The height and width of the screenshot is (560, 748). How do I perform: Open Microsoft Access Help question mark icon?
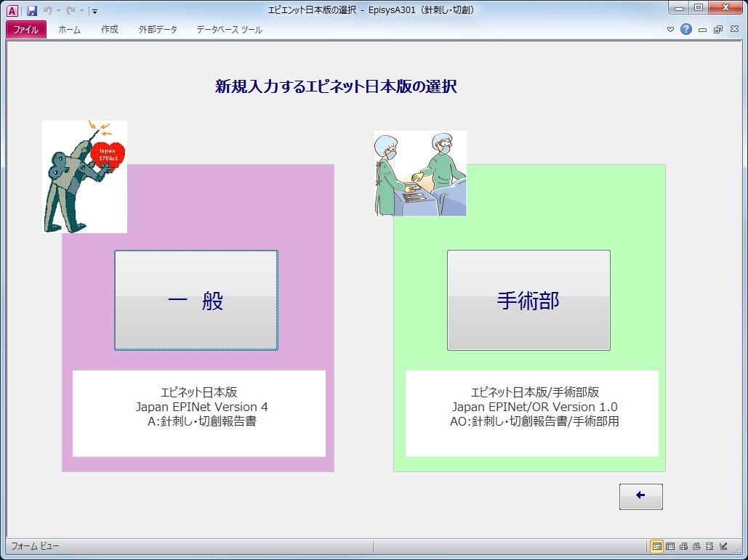685,30
